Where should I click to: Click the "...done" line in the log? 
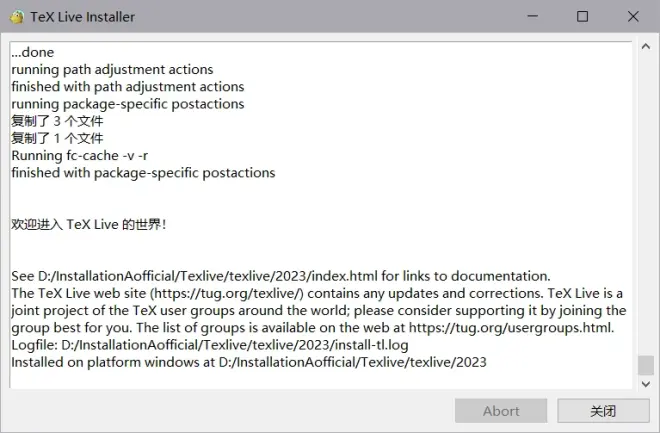(33, 52)
